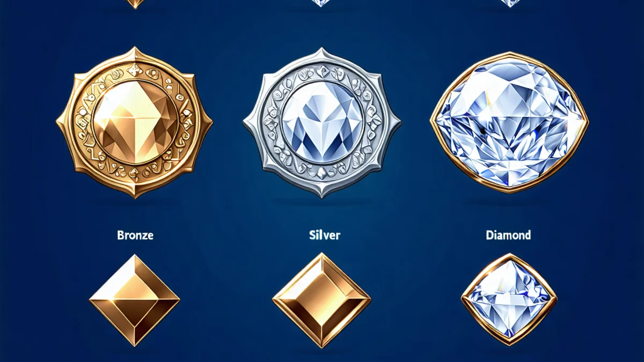Click the yellow faceted gem inside gold medallion
The width and height of the screenshot is (644, 362).
[134, 122]
